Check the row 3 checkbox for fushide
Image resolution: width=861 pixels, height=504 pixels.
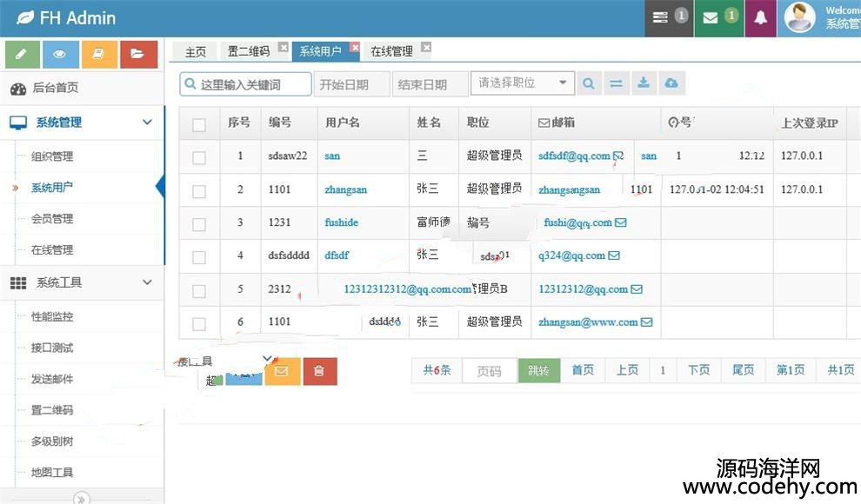point(199,224)
